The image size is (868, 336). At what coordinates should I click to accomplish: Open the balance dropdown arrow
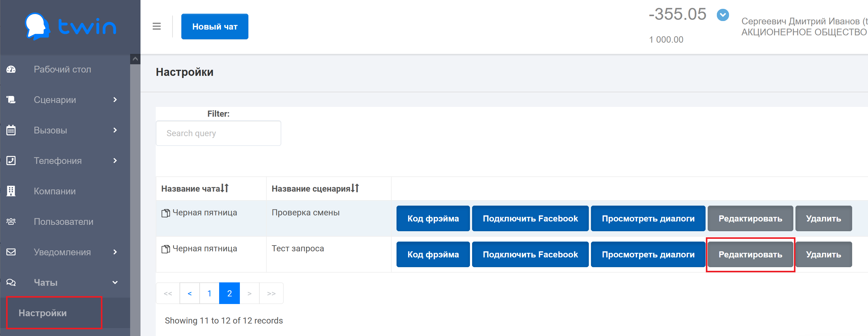722,15
